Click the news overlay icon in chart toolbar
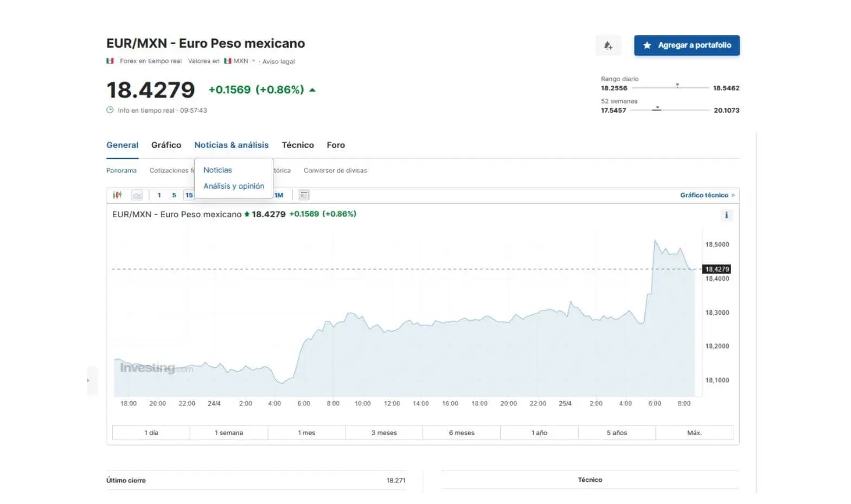The width and height of the screenshot is (851, 504). pyautogui.click(x=304, y=195)
